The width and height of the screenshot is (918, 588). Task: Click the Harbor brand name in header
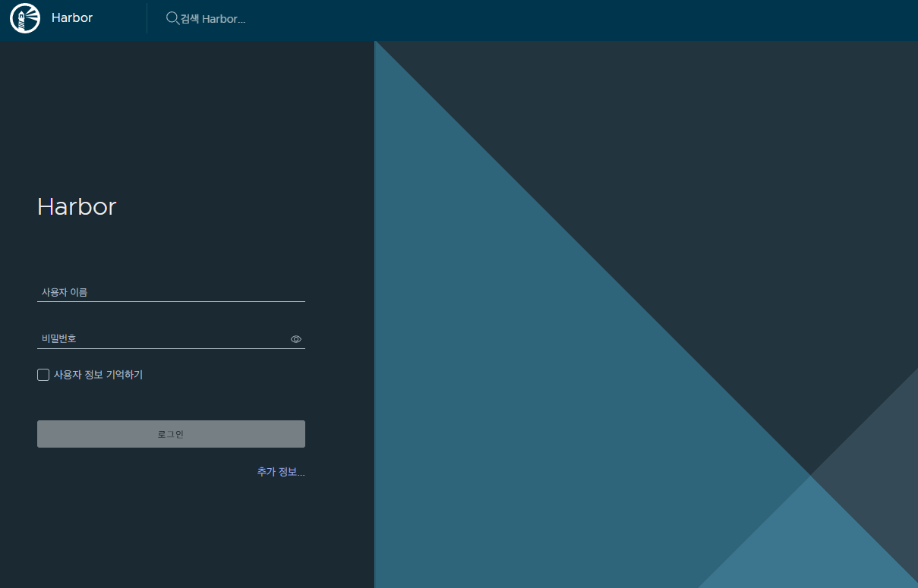tap(72, 17)
